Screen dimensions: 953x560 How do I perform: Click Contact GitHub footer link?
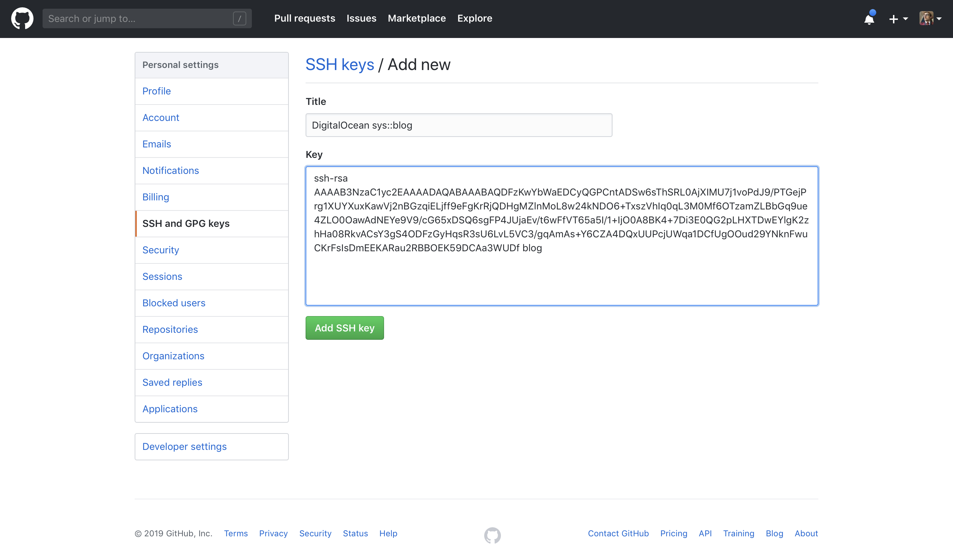(618, 533)
